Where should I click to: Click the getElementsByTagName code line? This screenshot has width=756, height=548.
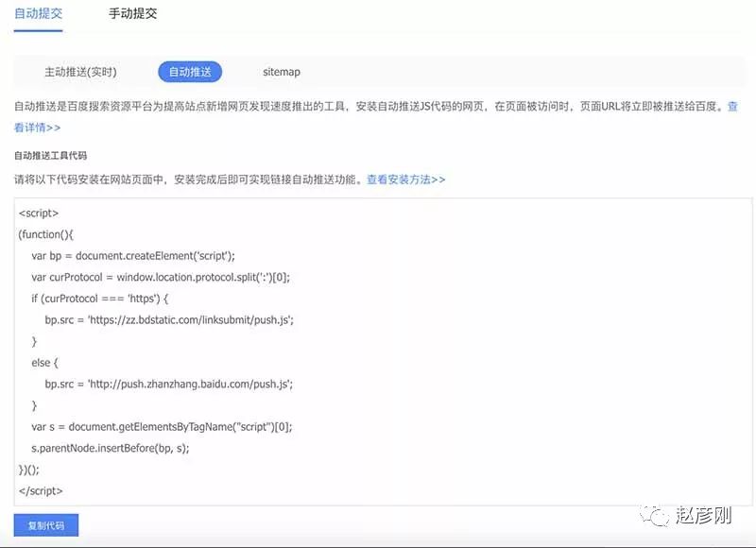pyautogui.click(x=162, y=426)
